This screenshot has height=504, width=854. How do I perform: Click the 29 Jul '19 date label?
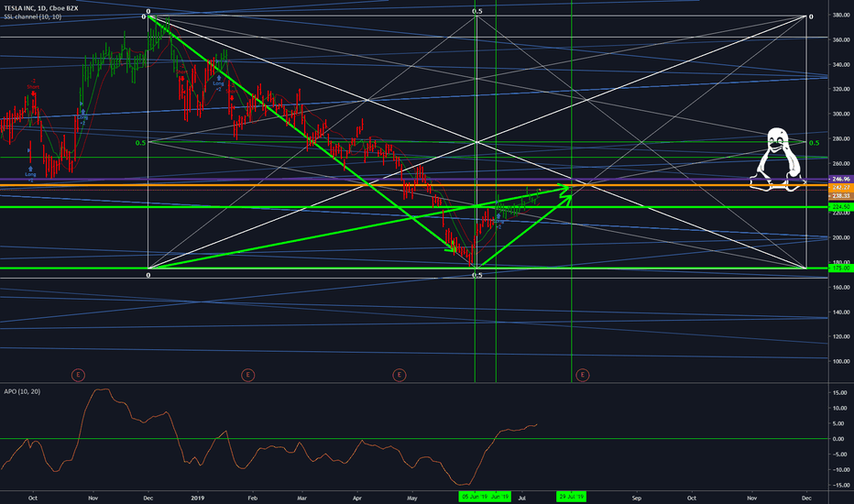[572, 497]
